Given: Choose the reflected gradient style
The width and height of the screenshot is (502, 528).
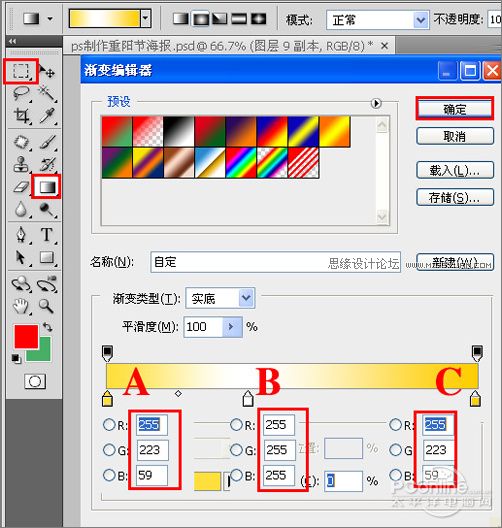Looking at the screenshot, I should pos(239,19).
